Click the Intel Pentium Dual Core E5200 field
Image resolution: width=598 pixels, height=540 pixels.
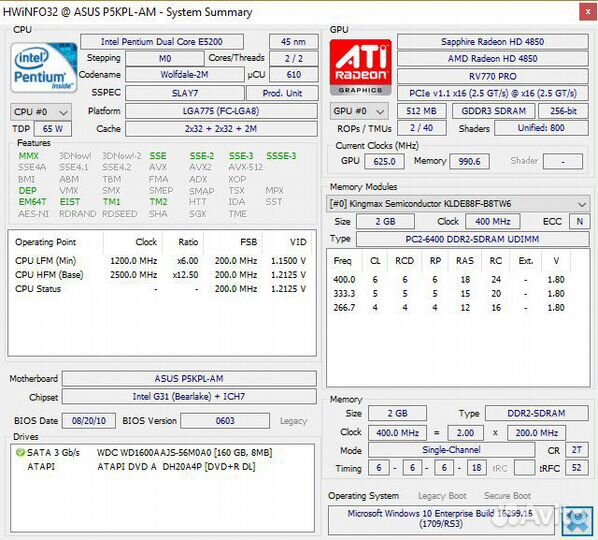pyautogui.click(x=162, y=42)
